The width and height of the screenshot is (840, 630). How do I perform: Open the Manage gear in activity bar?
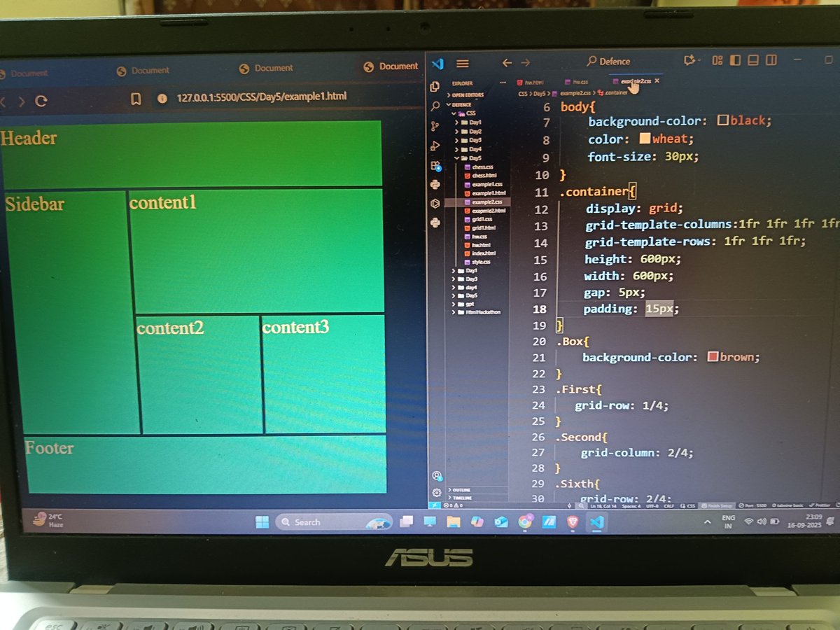(437, 492)
